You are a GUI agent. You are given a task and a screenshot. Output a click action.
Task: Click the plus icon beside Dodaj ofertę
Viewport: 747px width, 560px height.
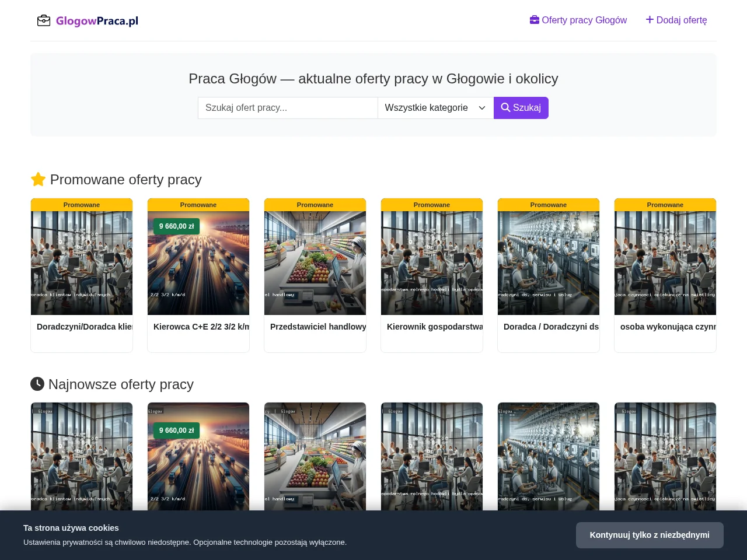point(650,20)
